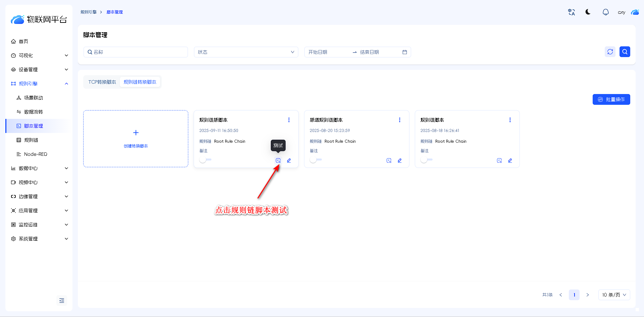Screen dimensions: 644x317
Task: Switch to the TCP转换脚本 tab
Action: click(102, 82)
